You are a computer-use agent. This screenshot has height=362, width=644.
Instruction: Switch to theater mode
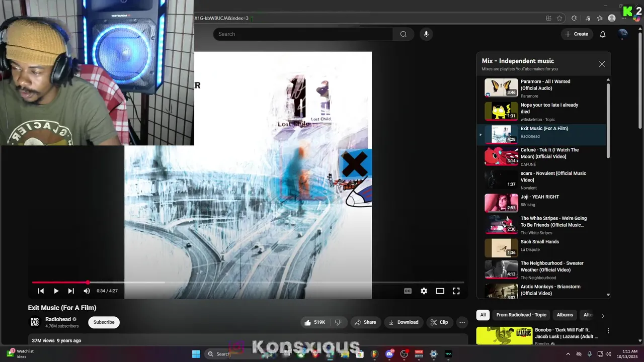coord(440,291)
